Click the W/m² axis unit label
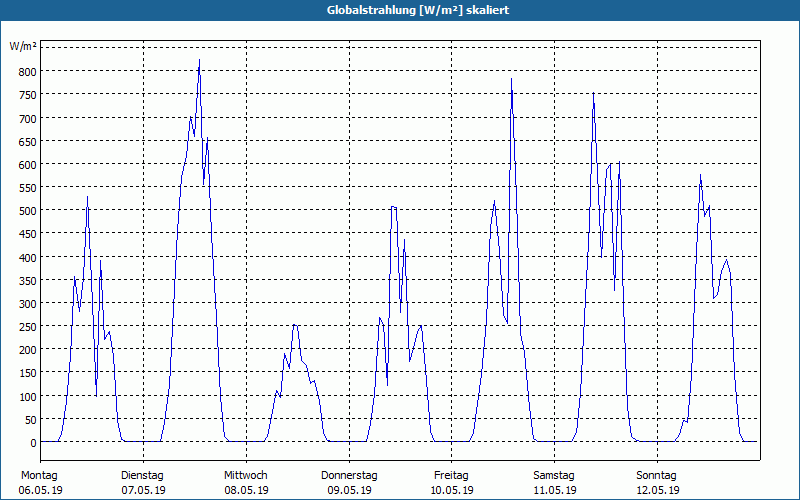The width and height of the screenshot is (800, 500). pyautogui.click(x=23, y=46)
